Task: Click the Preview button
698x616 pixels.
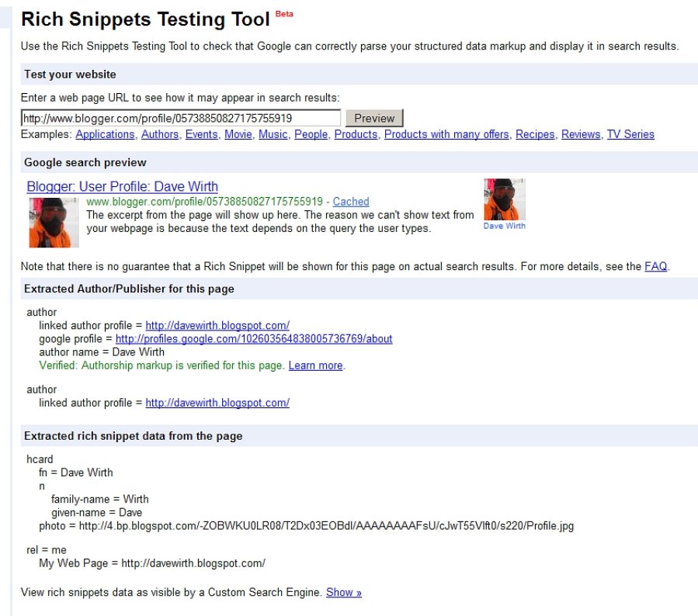Action: pos(374,118)
